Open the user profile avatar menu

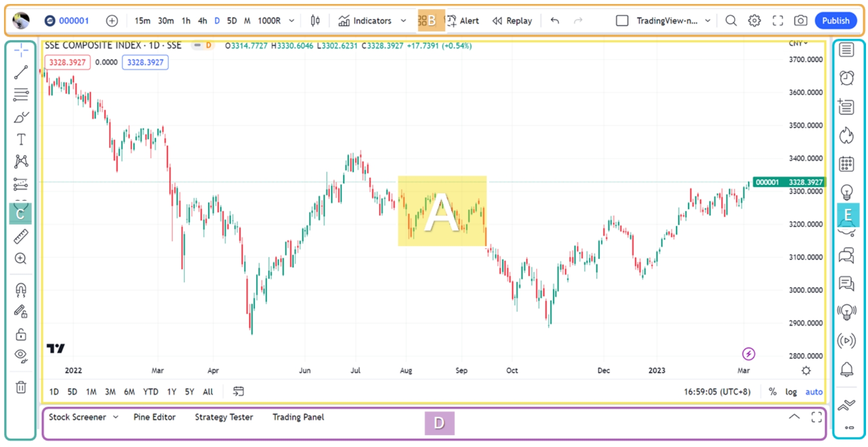21,20
